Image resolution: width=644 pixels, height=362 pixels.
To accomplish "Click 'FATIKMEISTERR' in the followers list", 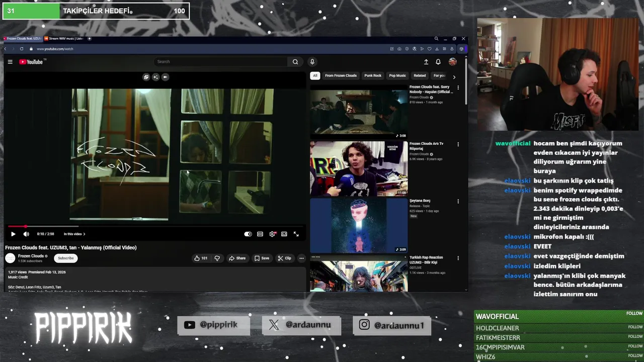I will [498, 338].
